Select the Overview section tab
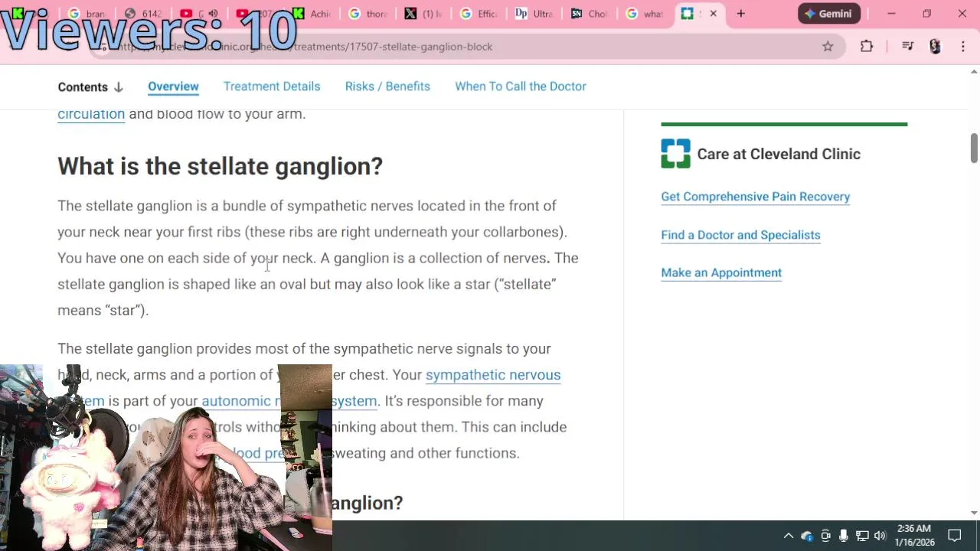 click(173, 86)
